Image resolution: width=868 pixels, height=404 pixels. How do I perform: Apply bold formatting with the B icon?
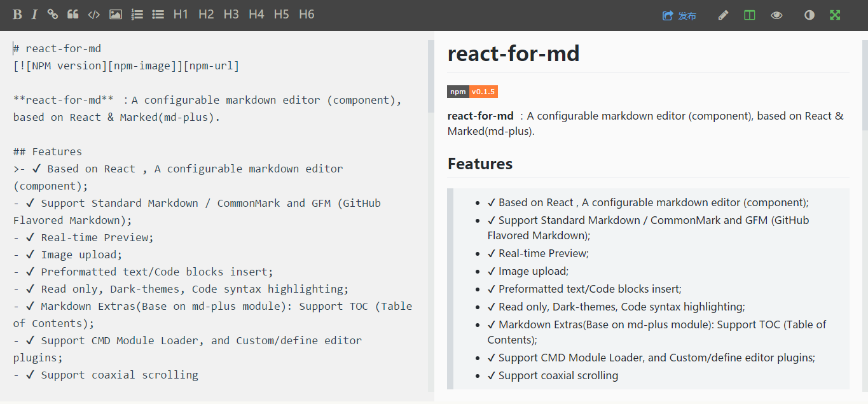point(17,15)
